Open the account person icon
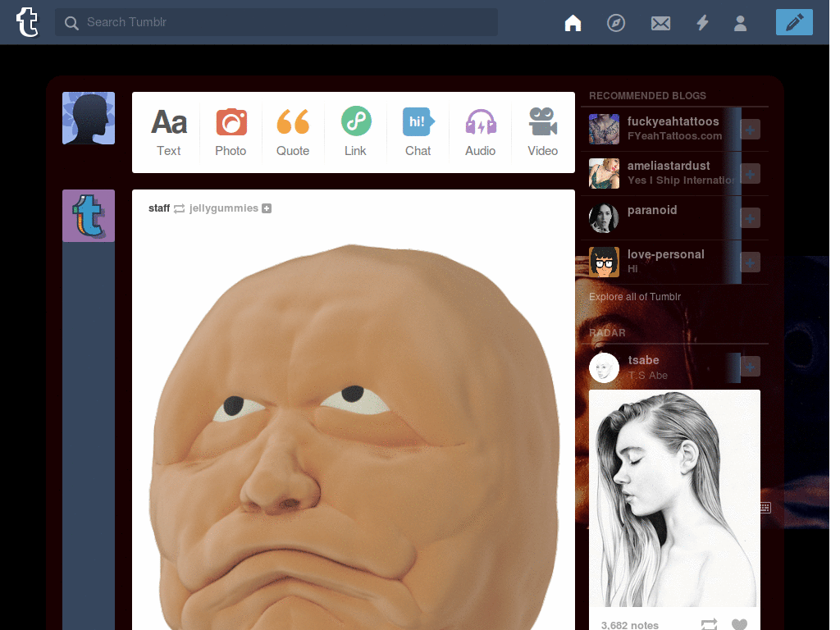The image size is (840, 630). tap(740, 23)
